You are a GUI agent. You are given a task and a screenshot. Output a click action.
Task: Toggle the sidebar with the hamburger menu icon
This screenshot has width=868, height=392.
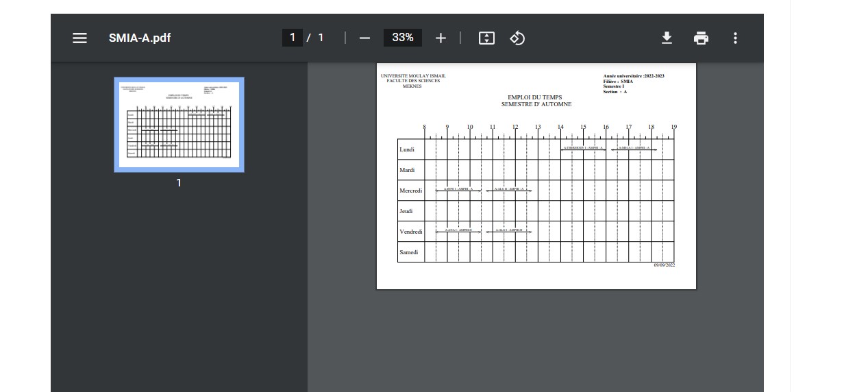click(x=80, y=38)
